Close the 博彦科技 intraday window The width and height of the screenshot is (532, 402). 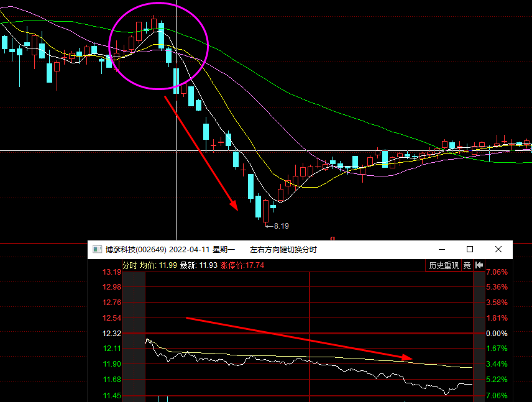tap(498, 249)
